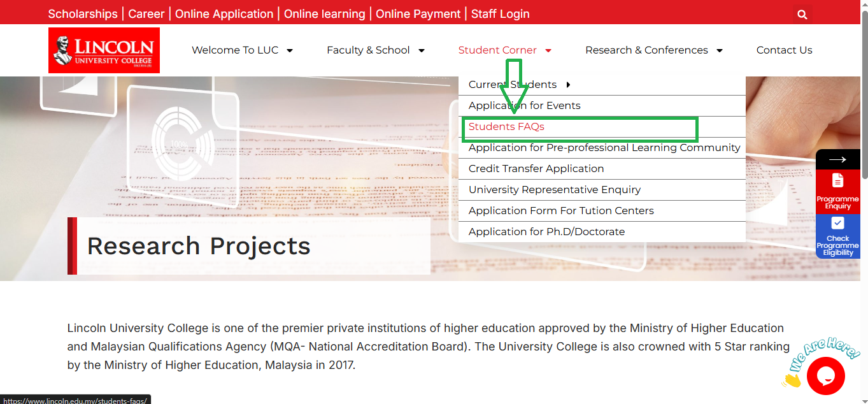Open the Faculty & School dropdown
The width and height of the screenshot is (868, 404).
point(376,50)
